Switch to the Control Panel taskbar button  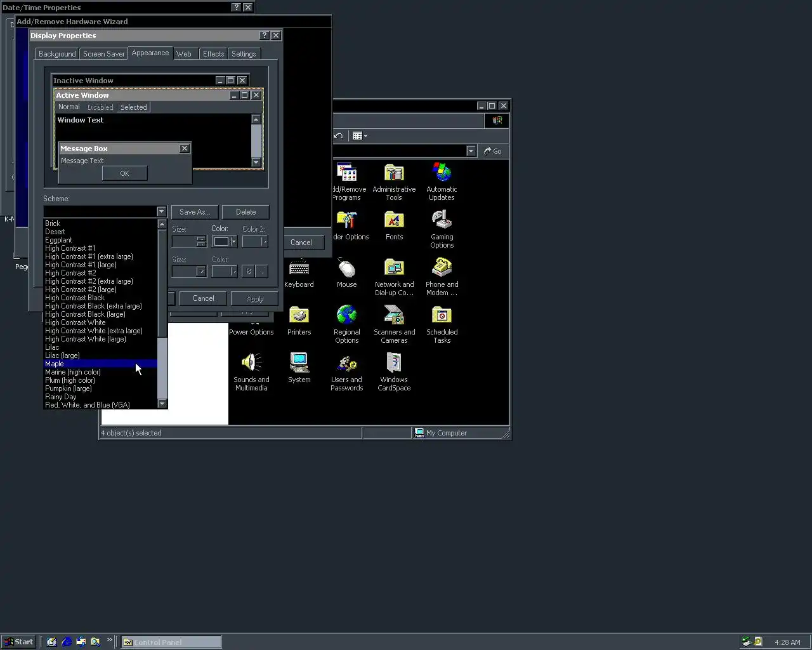pyautogui.click(x=171, y=642)
